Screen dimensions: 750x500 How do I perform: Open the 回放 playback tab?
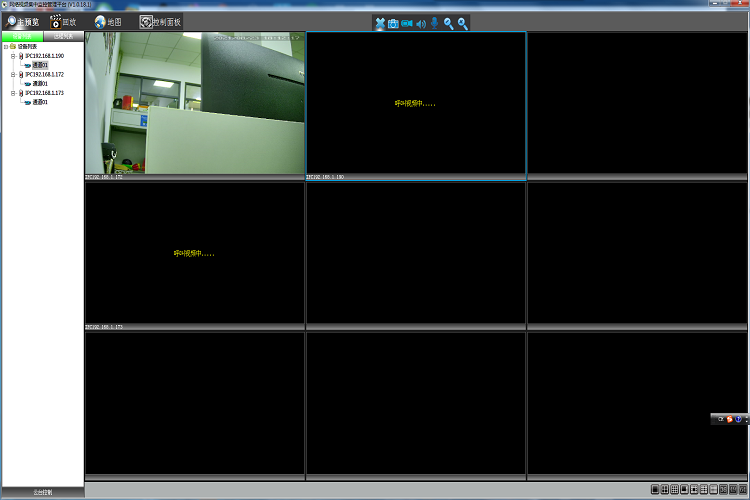(63, 21)
